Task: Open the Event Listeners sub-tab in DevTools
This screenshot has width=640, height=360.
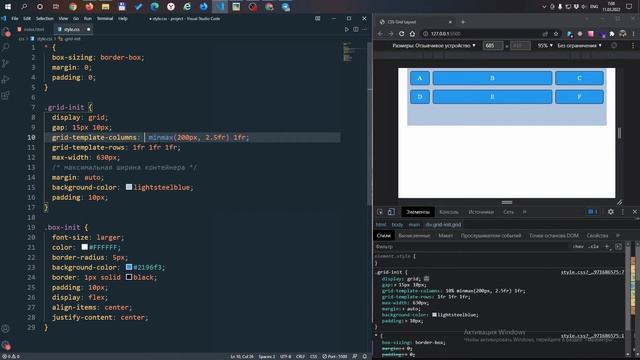Action: point(491,236)
